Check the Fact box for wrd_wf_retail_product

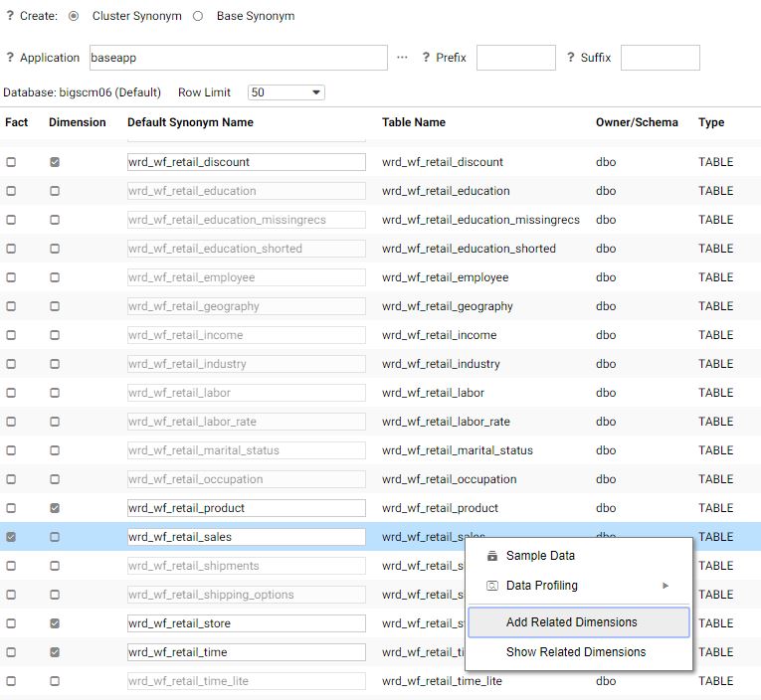coord(11,508)
